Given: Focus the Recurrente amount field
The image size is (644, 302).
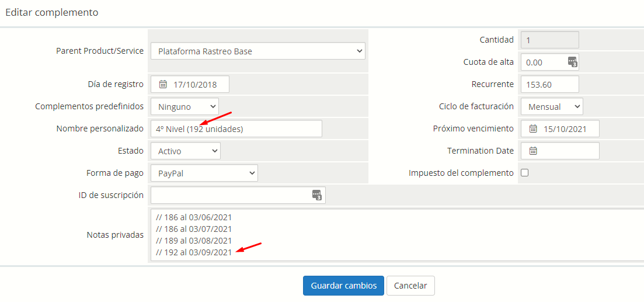Looking at the screenshot, I should point(549,84).
